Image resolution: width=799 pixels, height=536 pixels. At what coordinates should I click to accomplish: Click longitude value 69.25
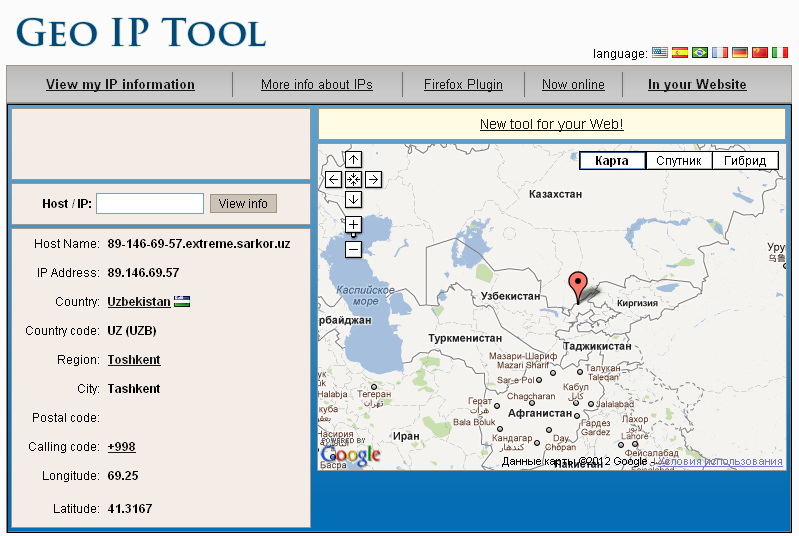[x=123, y=476]
